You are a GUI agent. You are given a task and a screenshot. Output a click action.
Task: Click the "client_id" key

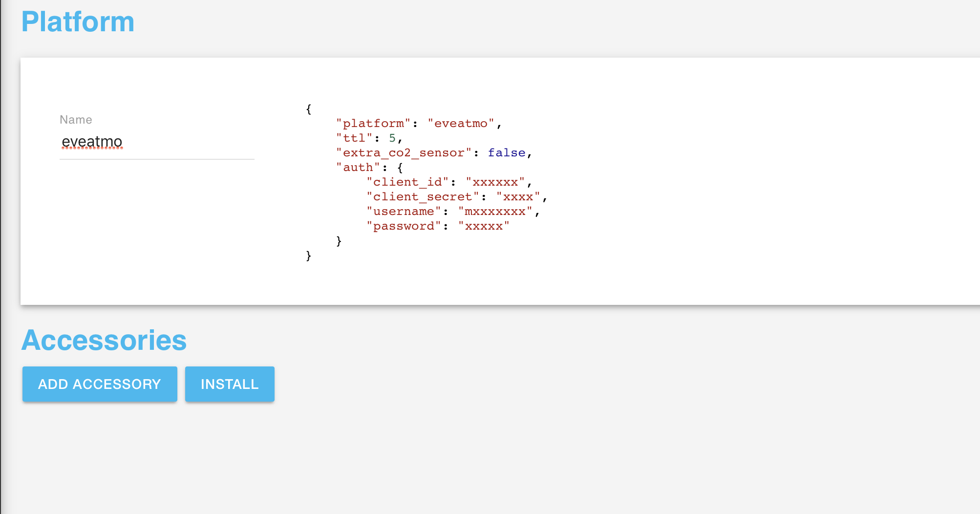(x=407, y=182)
